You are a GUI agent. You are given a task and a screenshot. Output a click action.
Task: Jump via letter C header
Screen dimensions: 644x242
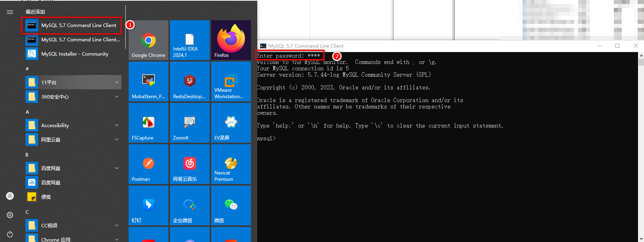coord(27,212)
